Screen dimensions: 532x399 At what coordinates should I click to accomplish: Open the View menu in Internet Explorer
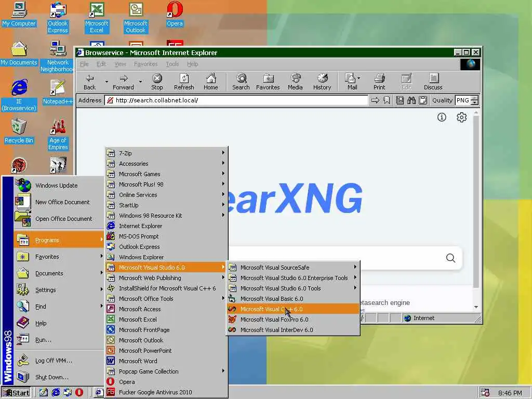120,64
